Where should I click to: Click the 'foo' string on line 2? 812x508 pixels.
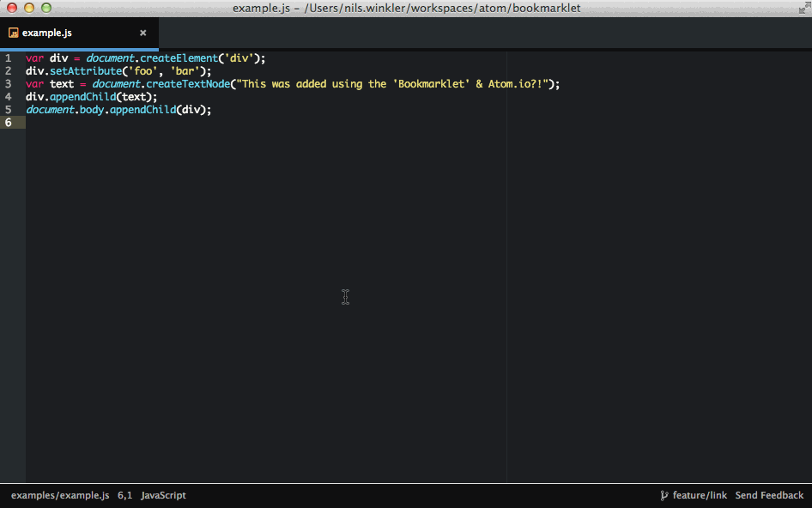point(142,71)
